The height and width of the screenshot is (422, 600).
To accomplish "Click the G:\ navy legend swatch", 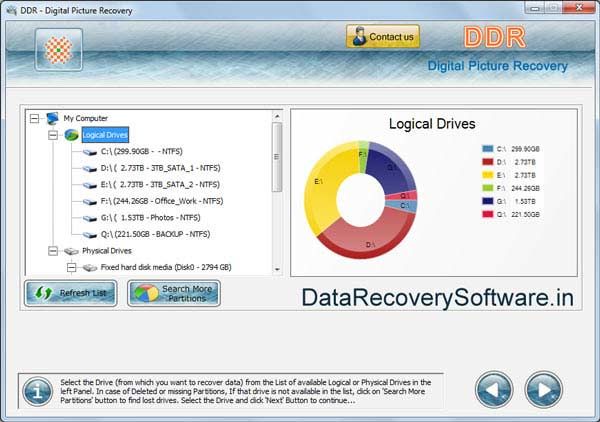I will [x=488, y=201].
